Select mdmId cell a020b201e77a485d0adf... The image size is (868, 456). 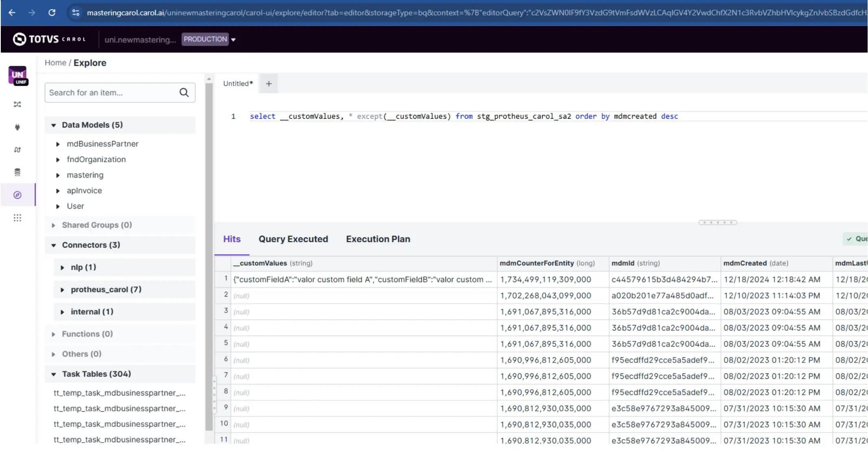point(665,295)
